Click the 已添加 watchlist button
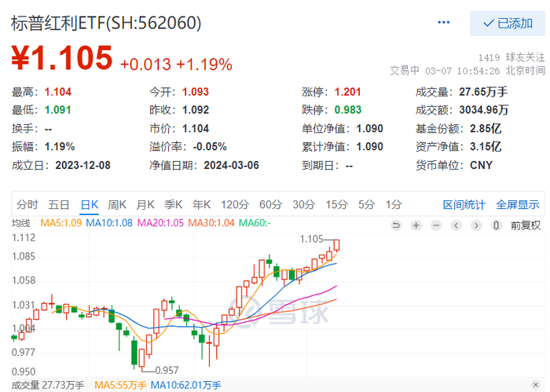 [x=508, y=24]
